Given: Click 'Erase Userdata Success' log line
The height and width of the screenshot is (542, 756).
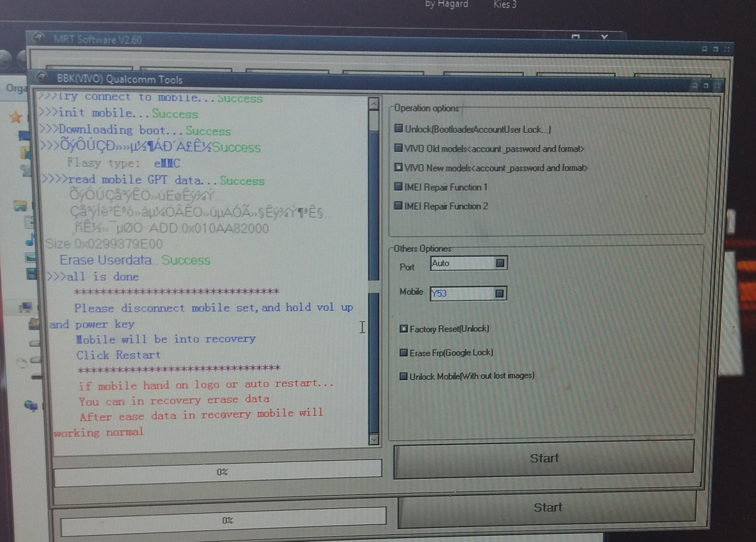Looking at the screenshot, I should coord(135,260).
